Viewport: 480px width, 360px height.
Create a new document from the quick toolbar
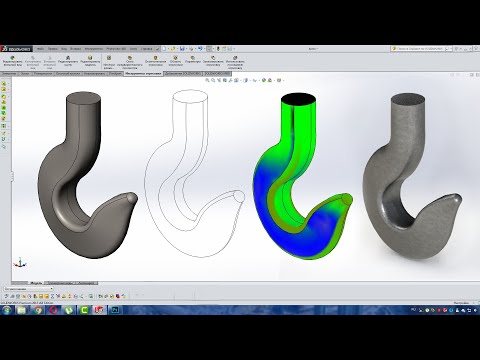[x=164, y=49]
